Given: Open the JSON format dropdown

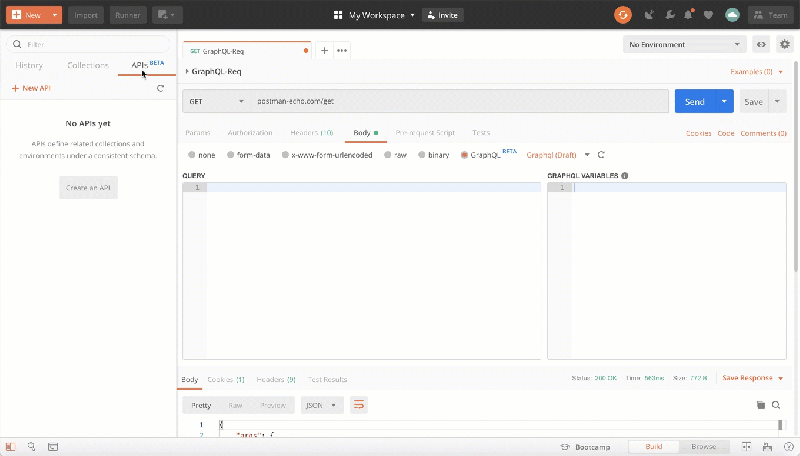Looking at the screenshot, I should (x=322, y=405).
